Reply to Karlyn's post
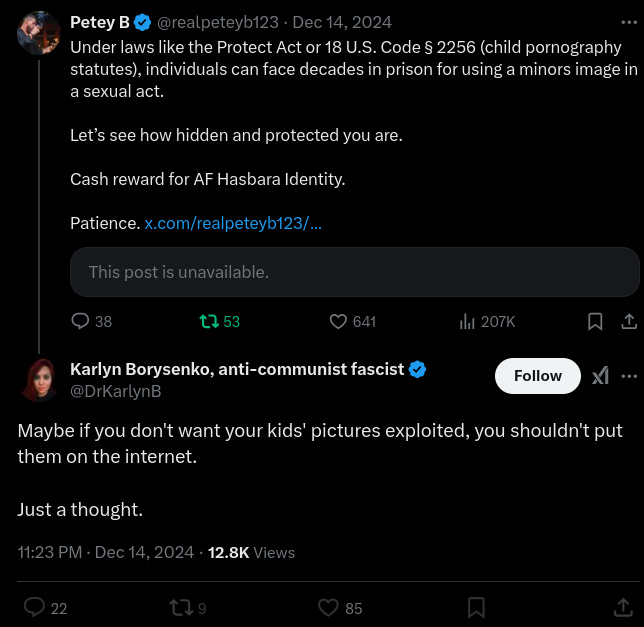Viewport: 644px width, 627px height. [35, 607]
